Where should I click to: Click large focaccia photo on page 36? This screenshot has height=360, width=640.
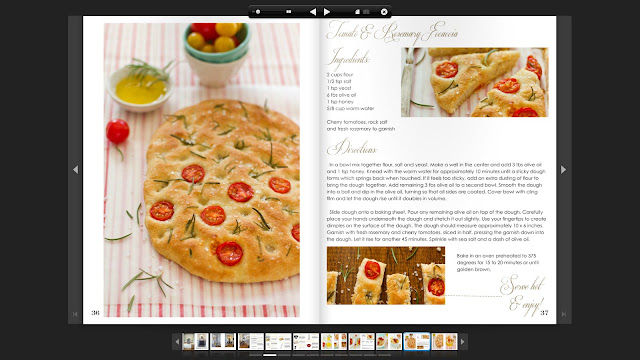click(202, 170)
